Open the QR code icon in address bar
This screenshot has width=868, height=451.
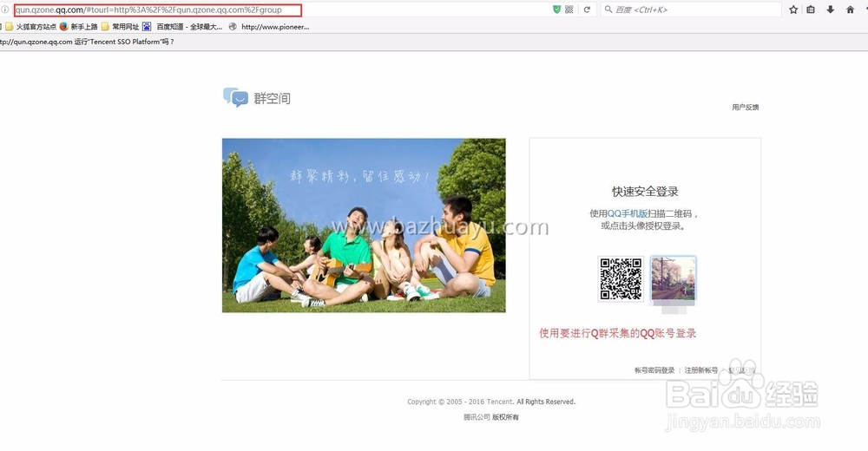point(569,10)
